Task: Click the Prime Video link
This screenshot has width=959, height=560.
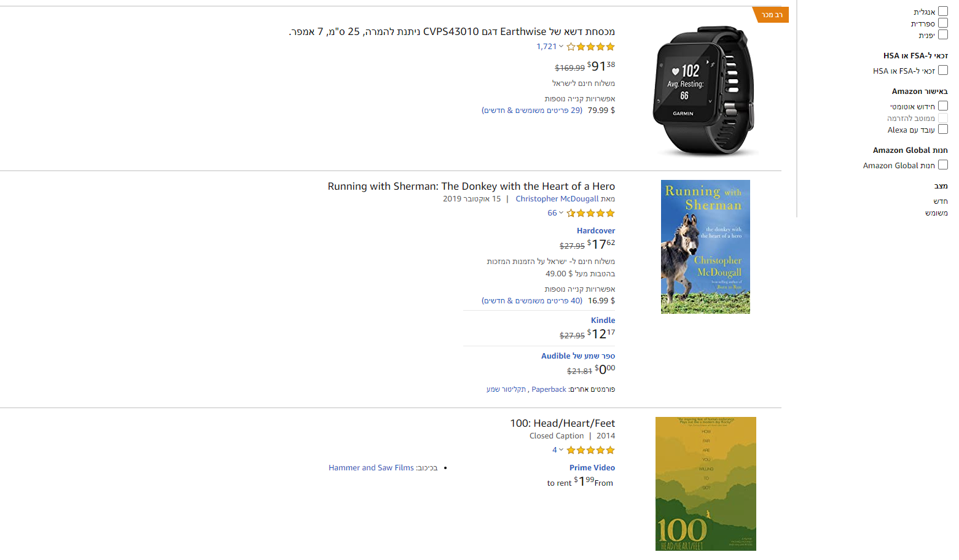Action: click(592, 468)
